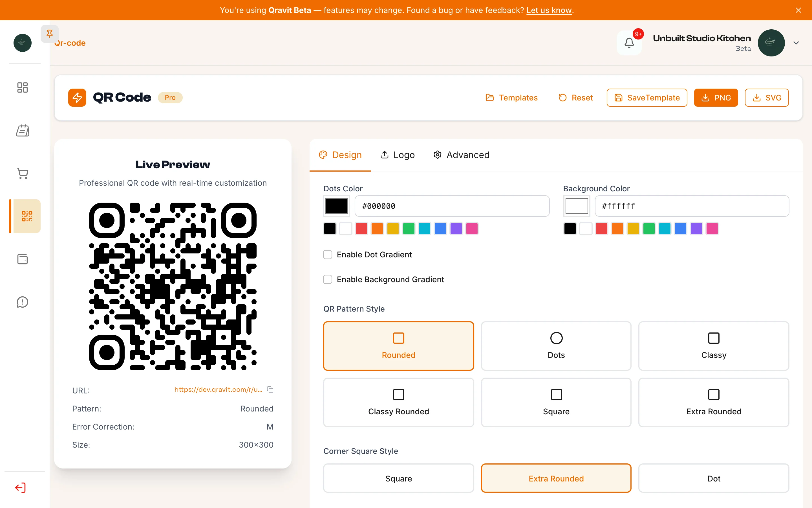Open the Background Color picker swatch
The height and width of the screenshot is (508, 812).
[577, 206]
